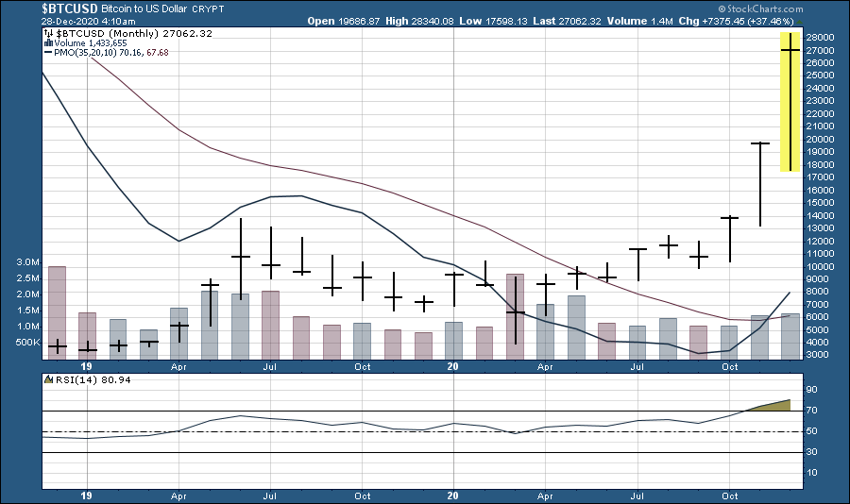
Task: Select the tallest volume bar near March 2020
Action: (x=515, y=316)
